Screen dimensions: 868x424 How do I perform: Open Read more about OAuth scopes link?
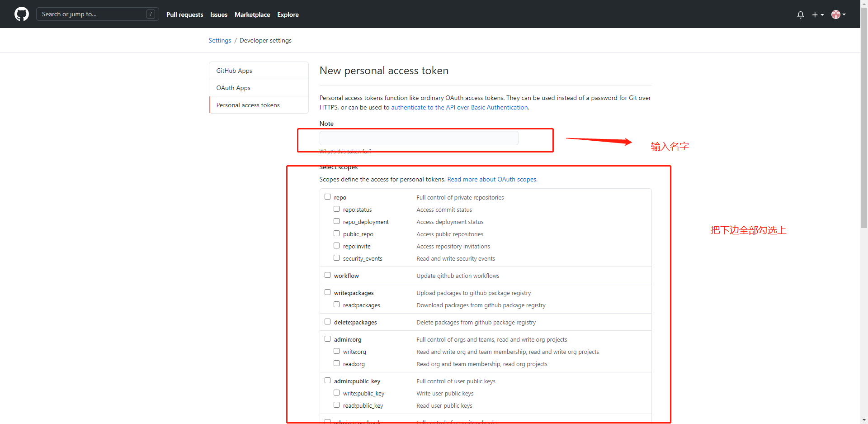pyautogui.click(x=492, y=179)
